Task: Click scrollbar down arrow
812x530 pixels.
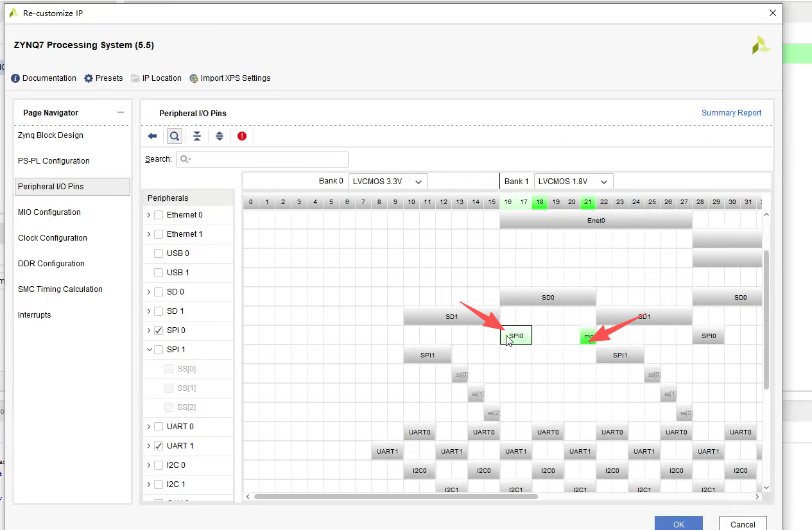Action: tap(766, 488)
